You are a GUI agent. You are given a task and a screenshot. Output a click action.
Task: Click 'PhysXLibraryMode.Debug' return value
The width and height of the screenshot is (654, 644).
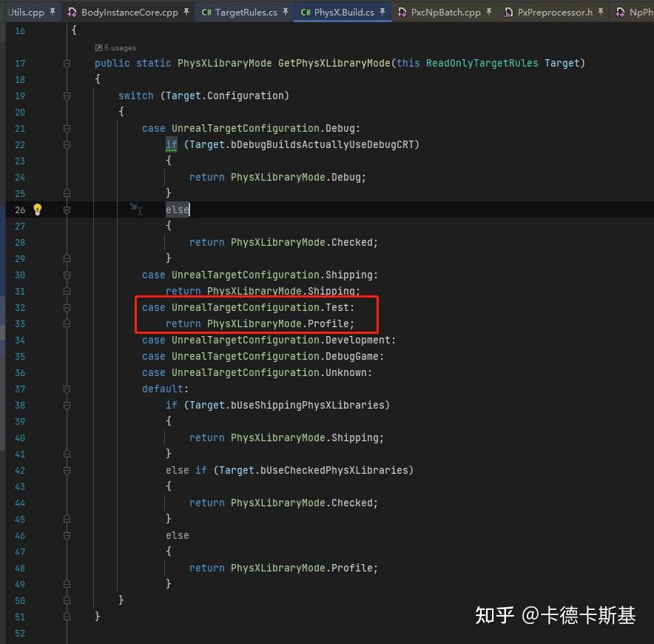click(296, 177)
